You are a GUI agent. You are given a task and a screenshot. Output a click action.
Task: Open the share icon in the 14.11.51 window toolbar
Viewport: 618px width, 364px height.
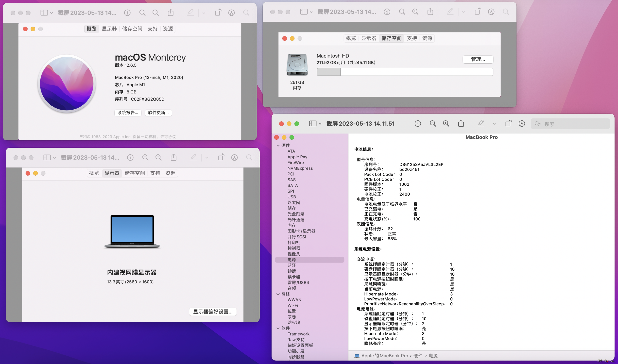coord(461,124)
